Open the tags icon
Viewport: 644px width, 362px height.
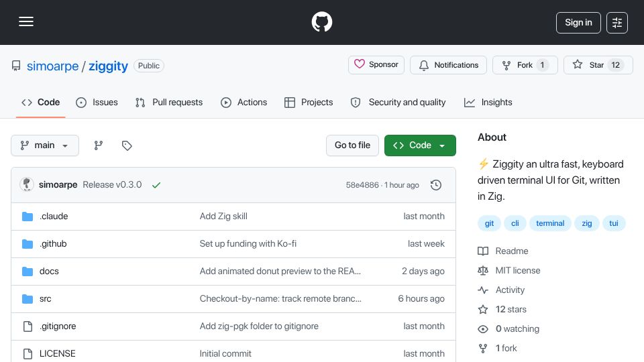pos(127,145)
